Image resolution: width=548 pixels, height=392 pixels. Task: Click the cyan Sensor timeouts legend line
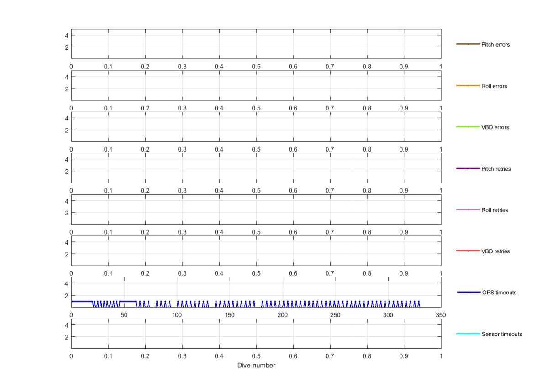click(x=468, y=334)
